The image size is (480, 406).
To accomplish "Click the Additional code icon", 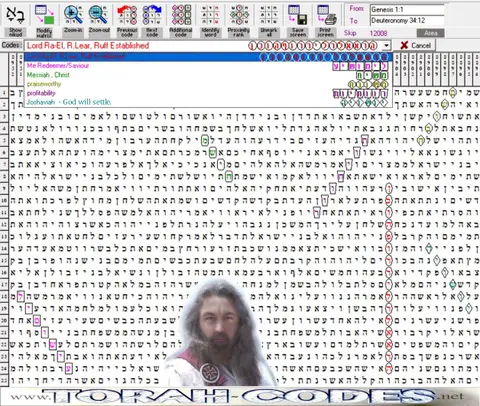I will (x=181, y=15).
